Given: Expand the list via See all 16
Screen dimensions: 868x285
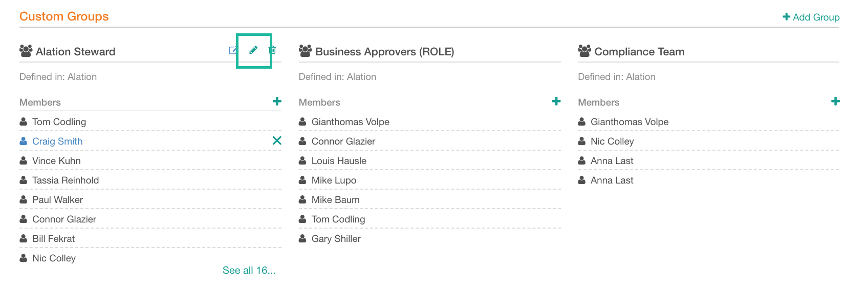Looking at the screenshot, I should point(249,270).
